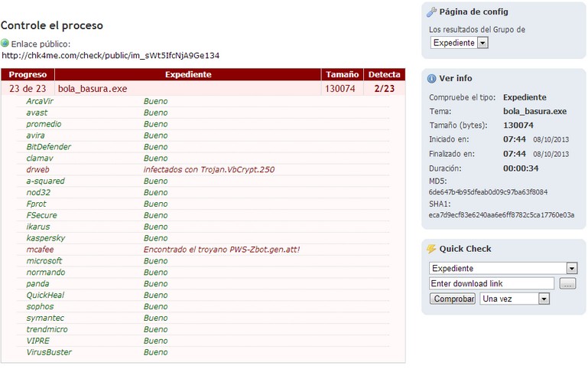Expand the Expediente combo box in Quick Check
This screenshot has height=369, width=588.
502,268
